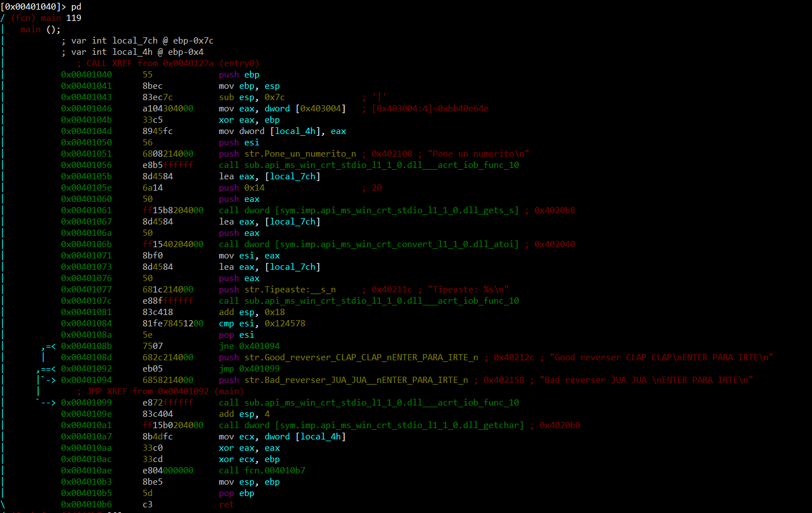Click the JMP XREF from 0x00401092 comment
This screenshot has height=513, width=812.
160,391
